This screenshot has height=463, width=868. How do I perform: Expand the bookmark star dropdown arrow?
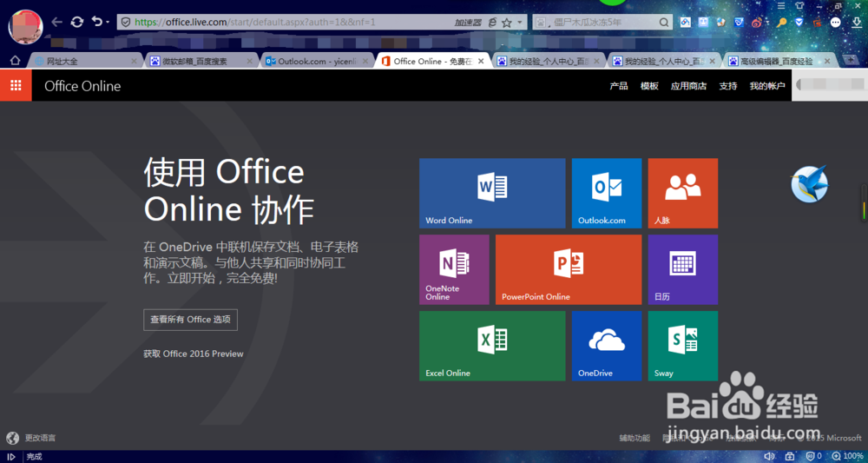pos(519,23)
